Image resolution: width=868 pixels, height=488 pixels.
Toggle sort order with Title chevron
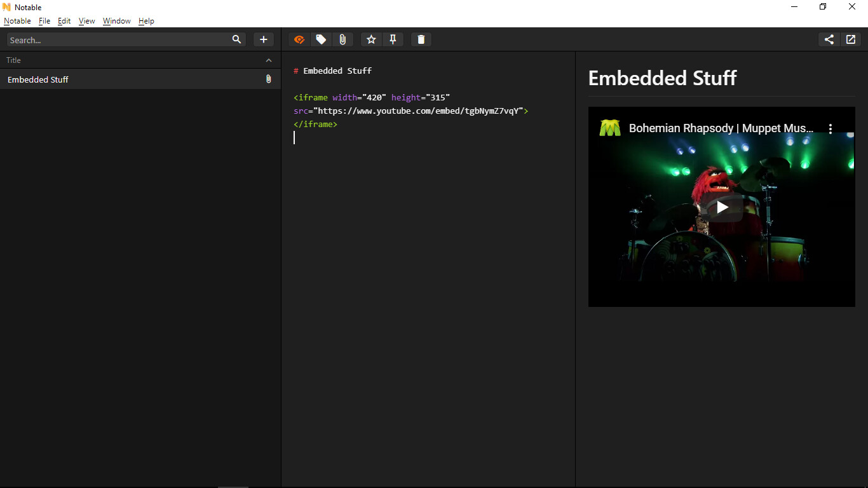(x=269, y=60)
